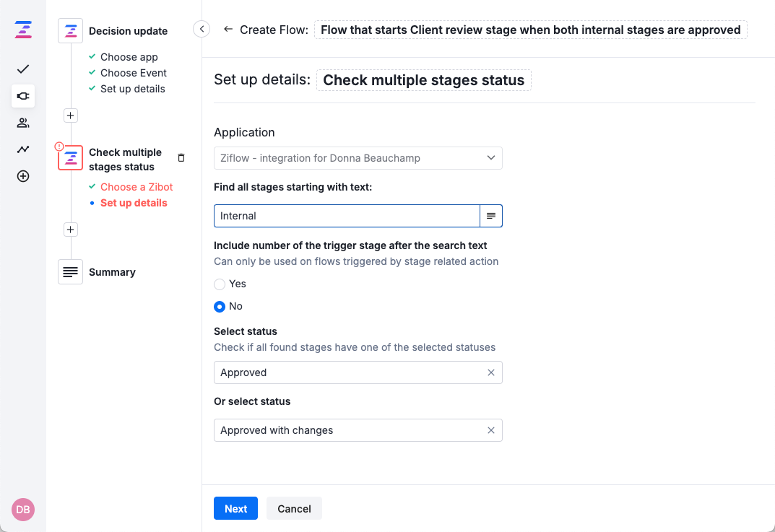775x532 pixels.
Task: Open the people icon in the sidebar
Action: coord(23,123)
